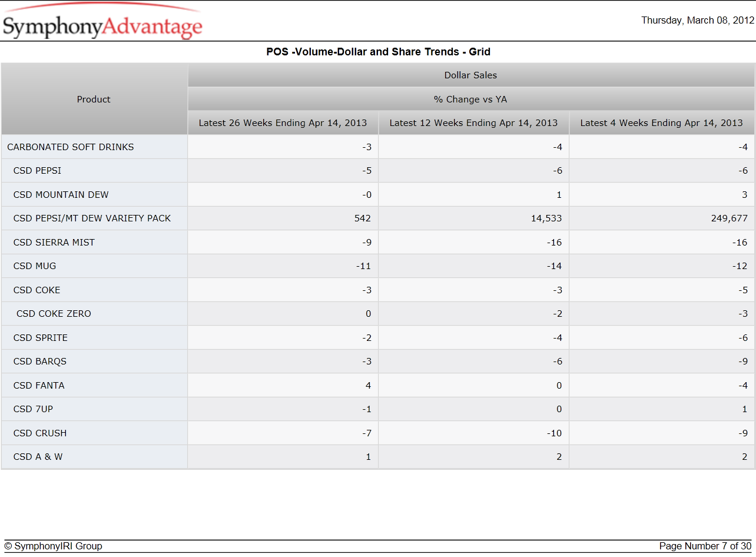This screenshot has width=756, height=557.
Task: Click the CSD CRUSH row label
Action: (x=40, y=433)
